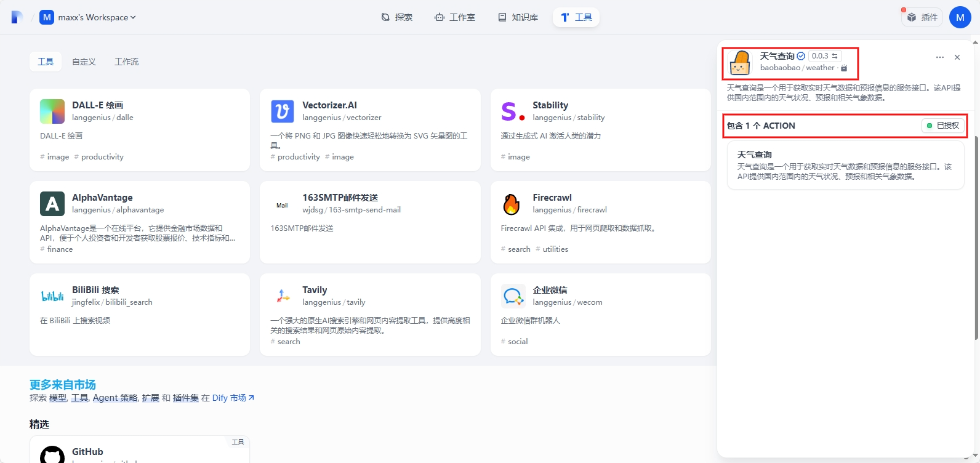
Task: Follow the 扩展 marketplace link
Action: tap(150, 398)
